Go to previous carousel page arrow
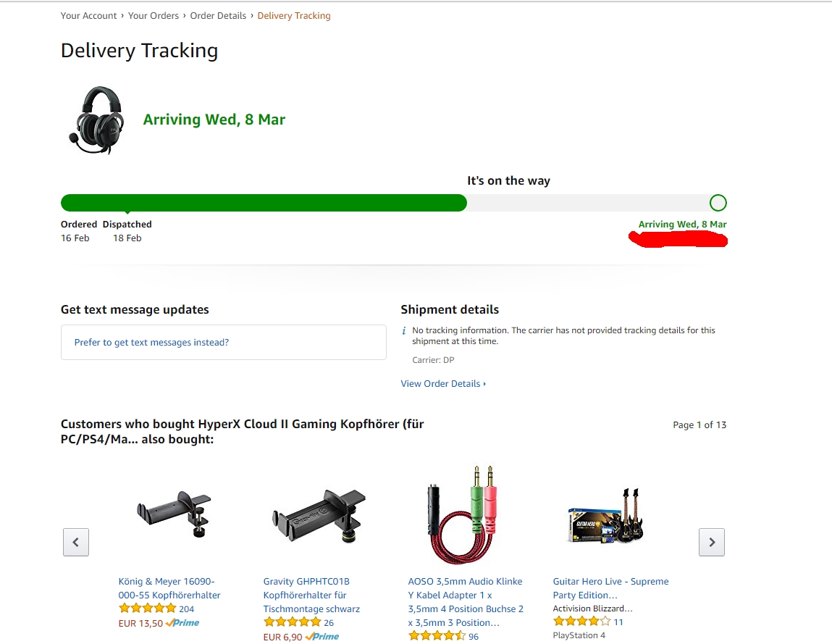This screenshot has width=832, height=644. (x=76, y=542)
